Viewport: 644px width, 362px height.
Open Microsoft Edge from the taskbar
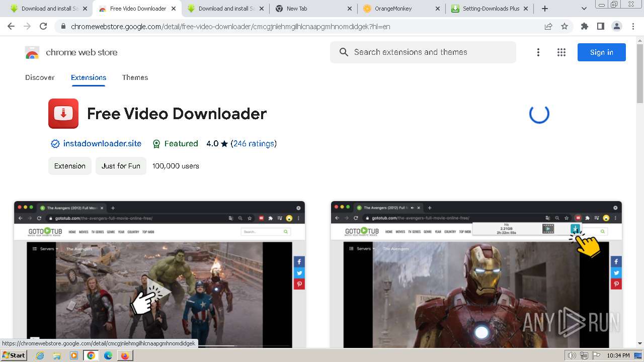click(x=108, y=355)
